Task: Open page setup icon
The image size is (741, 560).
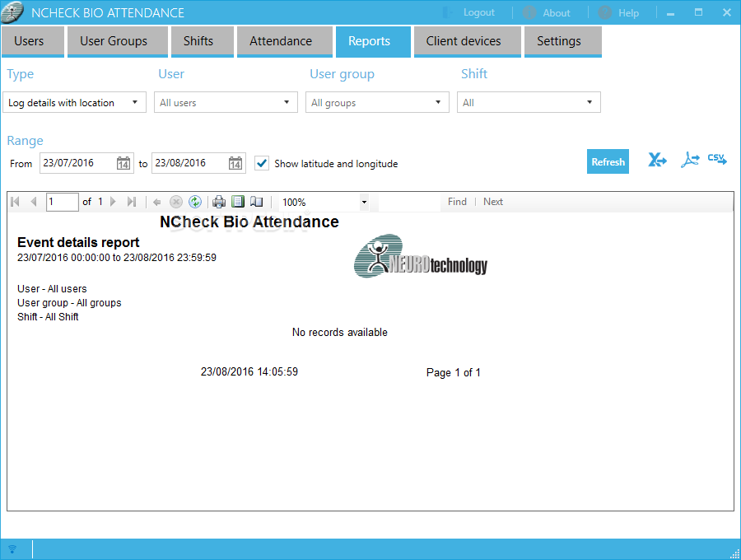Action: (x=257, y=202)
